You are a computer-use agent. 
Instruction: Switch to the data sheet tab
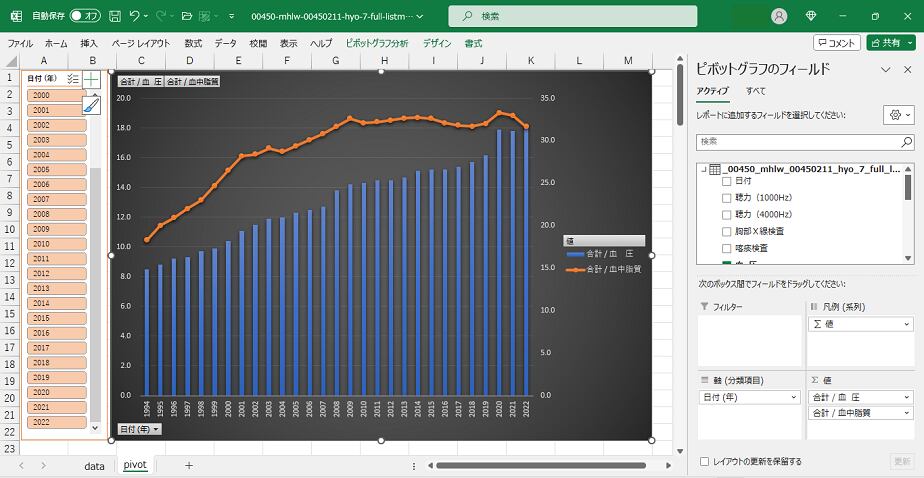pos(94,466)
